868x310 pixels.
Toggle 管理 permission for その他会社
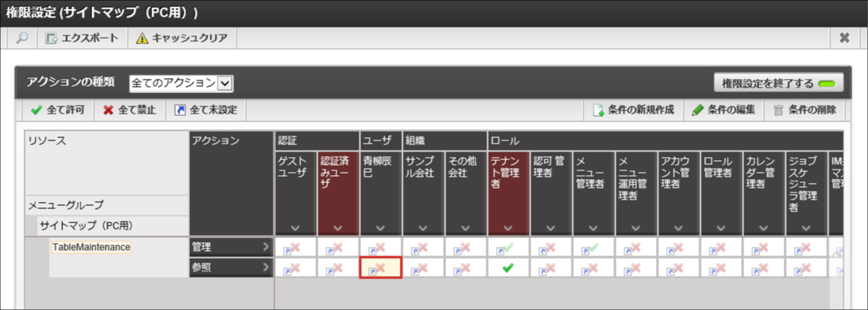click(x=466, y=248)
